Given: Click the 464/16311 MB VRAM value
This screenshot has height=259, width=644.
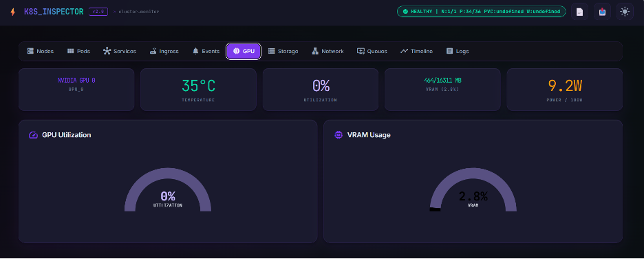Looking at the screenshot, I should click(x=443, y=81).
